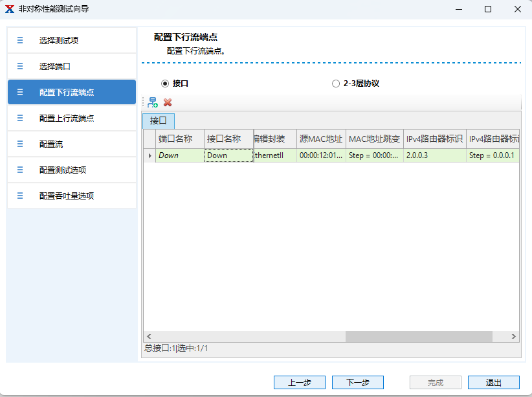Click the horizontal scrollbar left arrow
The height and width of the screenshot is (397, 532).
[148, 337]
